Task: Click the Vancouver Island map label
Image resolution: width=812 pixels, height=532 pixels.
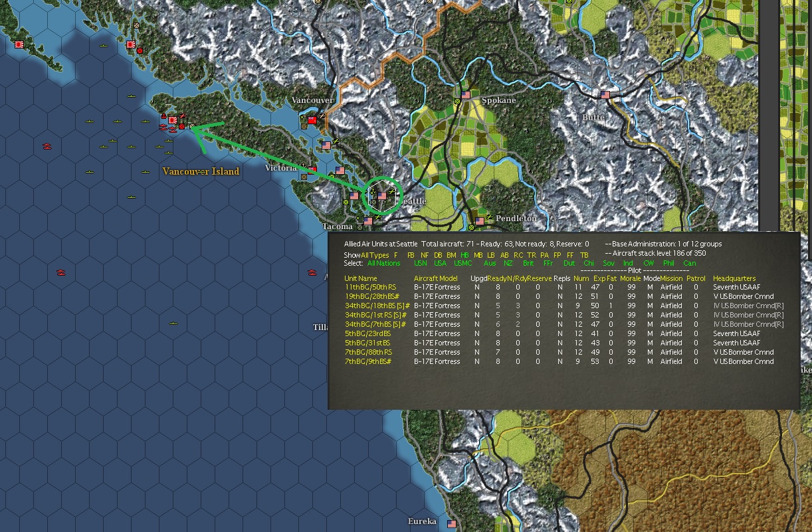Action: point(201,171)
